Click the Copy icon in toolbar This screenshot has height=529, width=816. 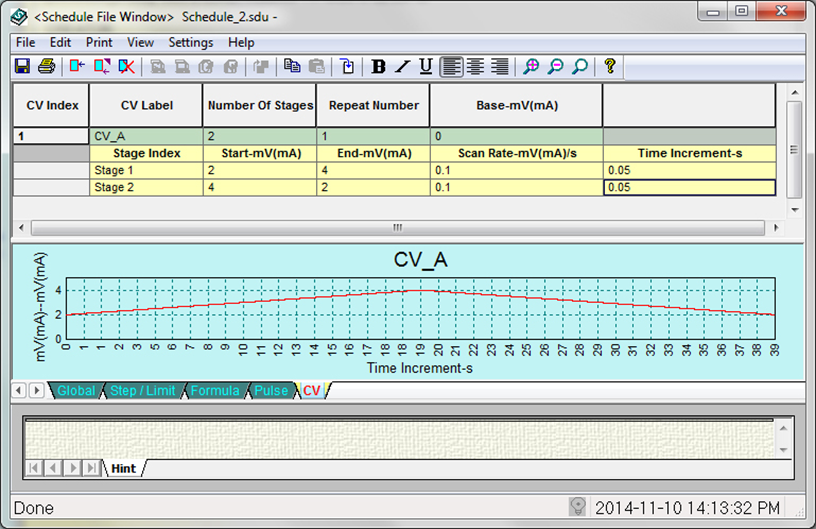pyautogui.click(x=292, y=67)
